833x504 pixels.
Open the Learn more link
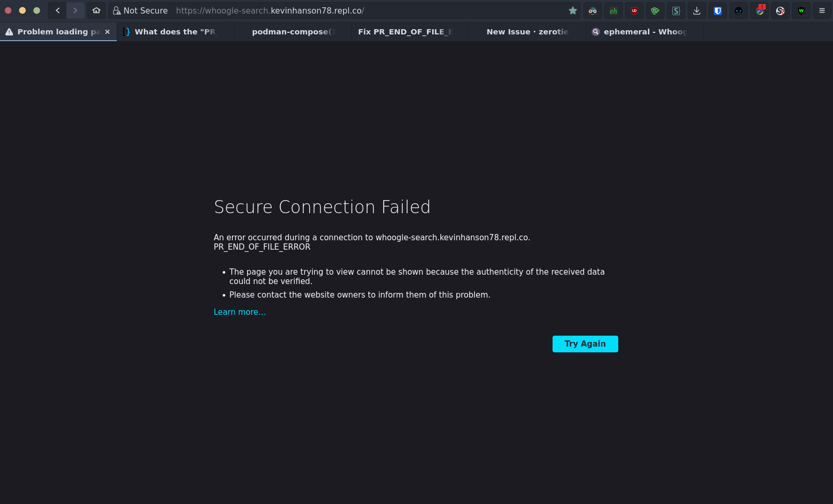pyautogui.click(x=239, y=312)
